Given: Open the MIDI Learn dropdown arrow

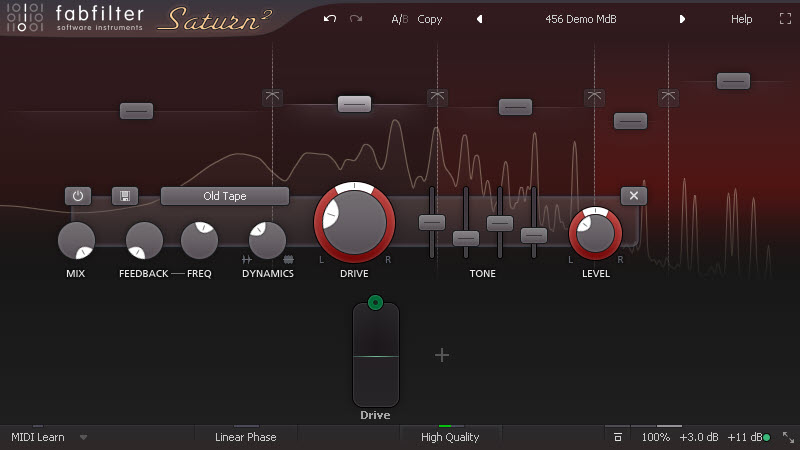Looking at the screenshot, I should 83,437.
